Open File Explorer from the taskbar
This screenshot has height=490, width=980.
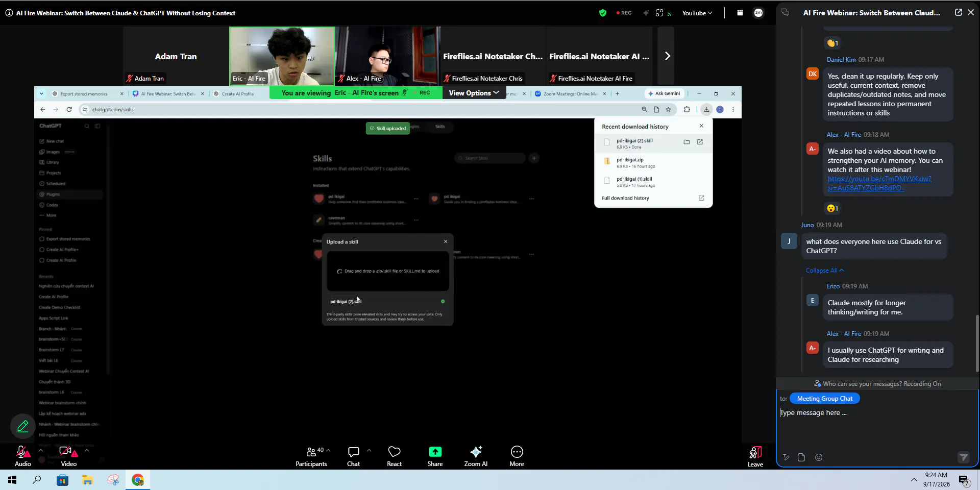coord(87,480)
